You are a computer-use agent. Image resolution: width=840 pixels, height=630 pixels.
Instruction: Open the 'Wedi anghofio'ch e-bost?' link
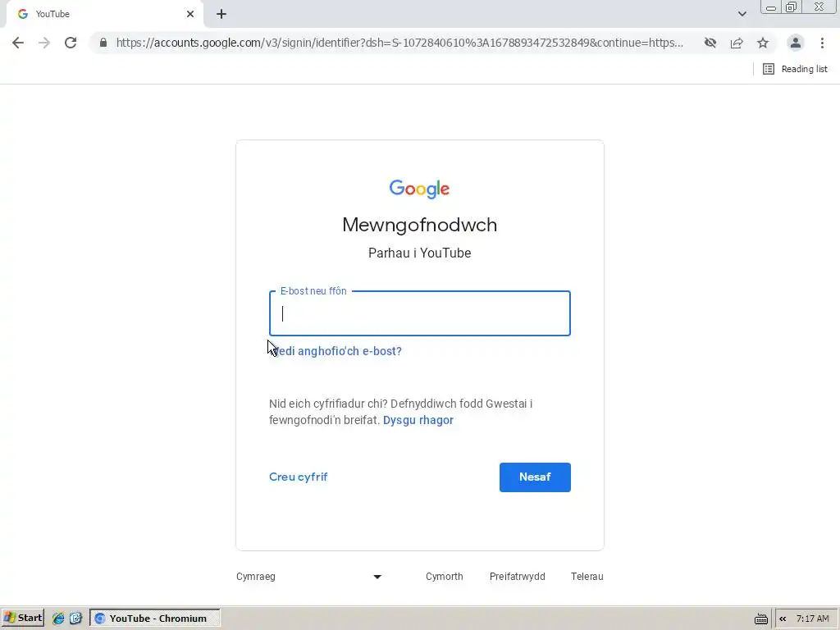coord(337,351)
